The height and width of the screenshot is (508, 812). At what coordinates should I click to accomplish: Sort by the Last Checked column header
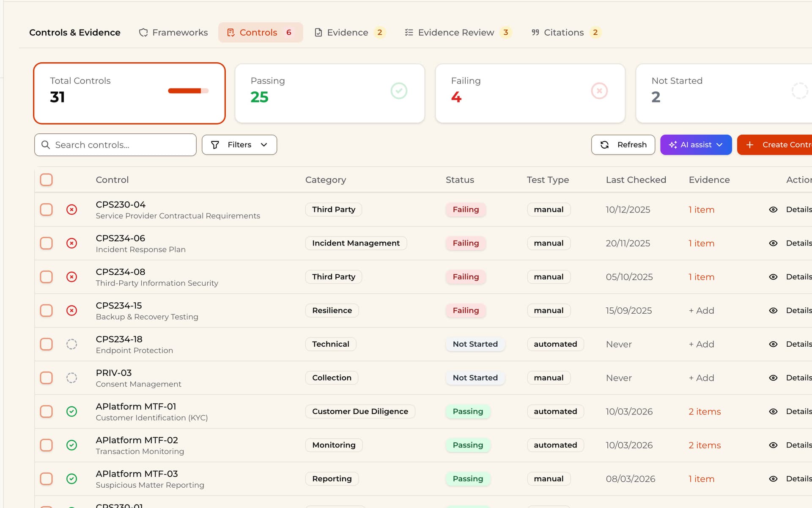636,180
